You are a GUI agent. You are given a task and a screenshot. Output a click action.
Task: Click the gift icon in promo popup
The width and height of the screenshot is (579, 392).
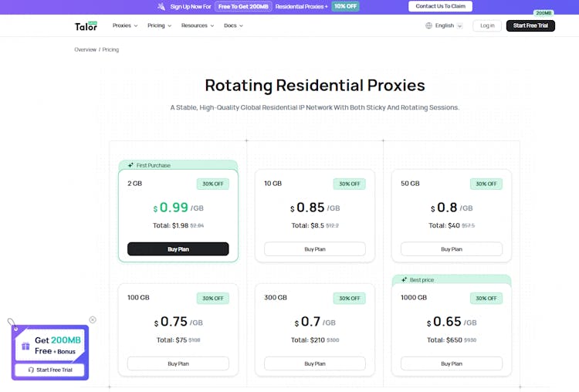point(25,346)
